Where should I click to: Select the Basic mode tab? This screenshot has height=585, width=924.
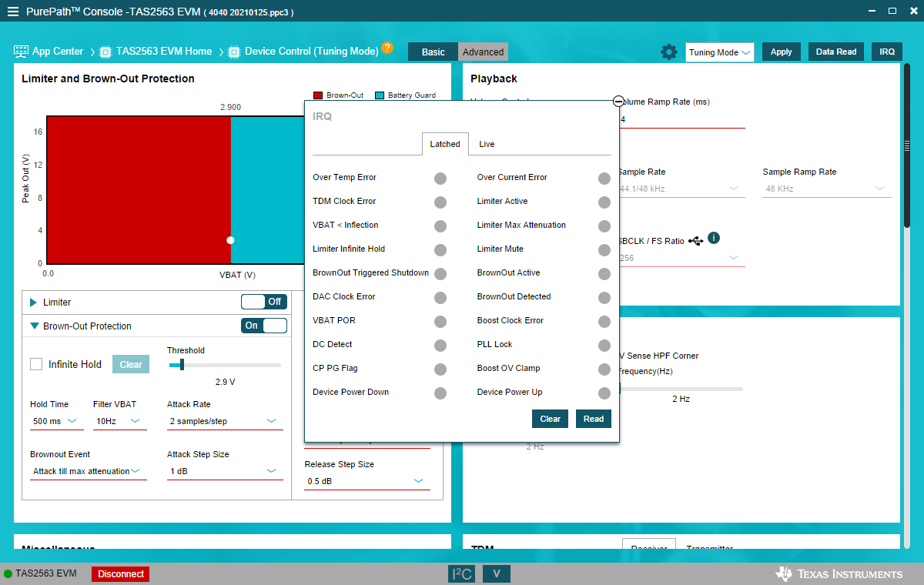tap(433, 52)
